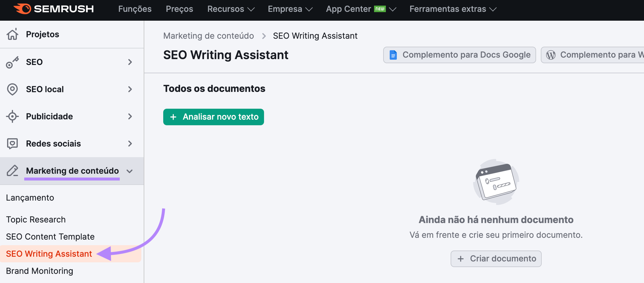The height and width of the screenshot is (283, 644).
Task: Click the Google Docs file icon
Action: [393, 55]
